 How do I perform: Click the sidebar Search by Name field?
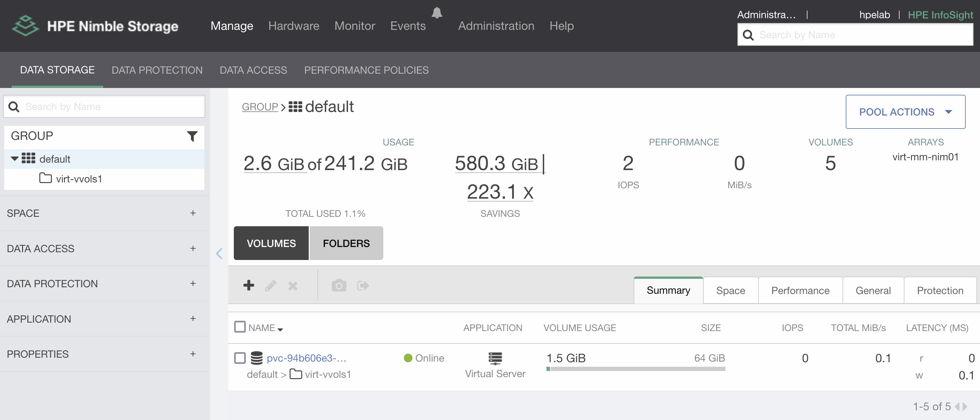(x=104, y=106)
